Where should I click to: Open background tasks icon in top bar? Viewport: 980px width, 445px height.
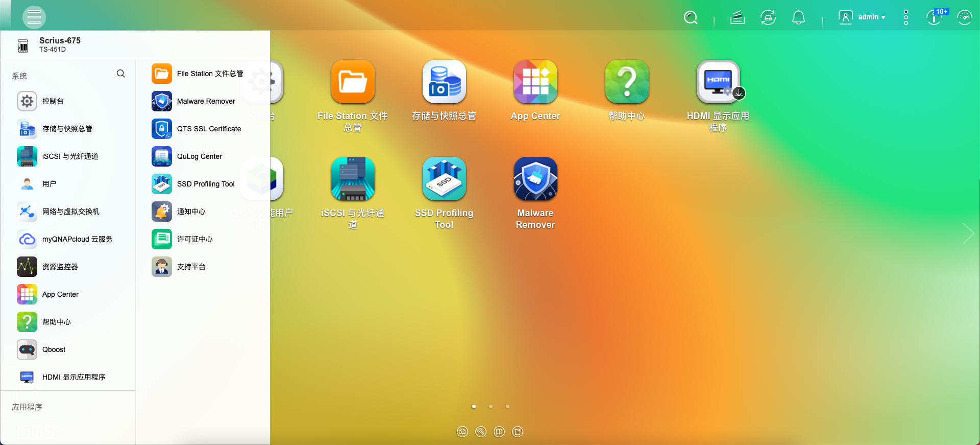737,18
